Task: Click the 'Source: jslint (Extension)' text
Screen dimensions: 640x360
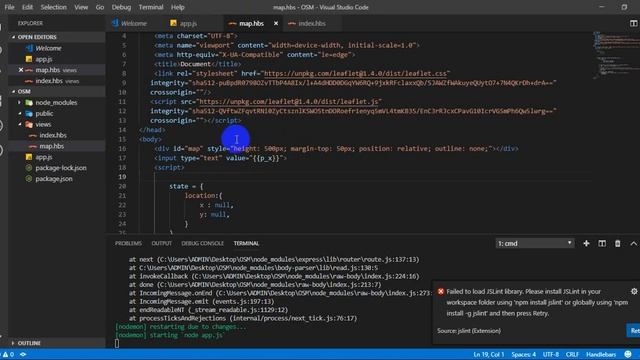Action: click(x=469, y=331)
